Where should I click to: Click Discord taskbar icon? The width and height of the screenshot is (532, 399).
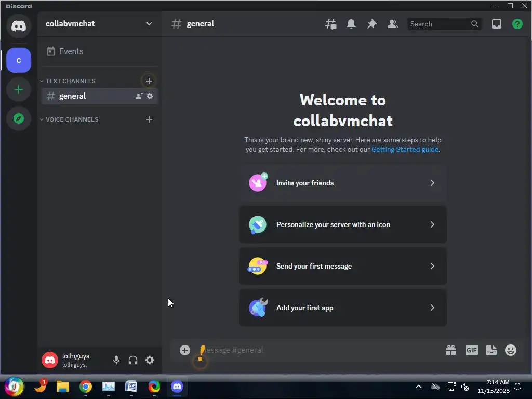click(177, 387)
